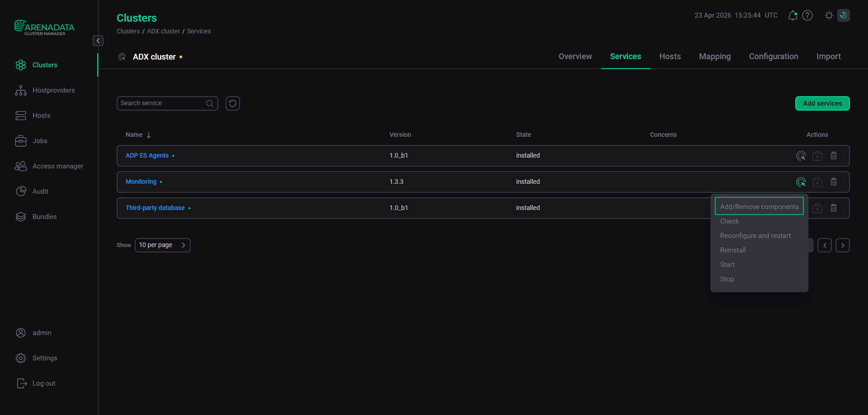Image resolution: width=868 pixels, height=415 pixels.
Task: Go to Hostproviders section
Action: [45, 90]
